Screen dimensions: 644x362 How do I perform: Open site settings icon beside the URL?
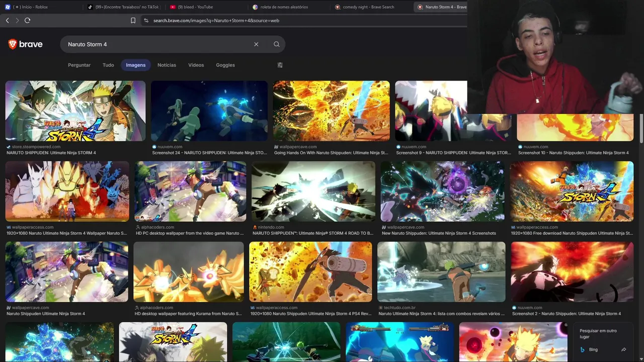pos(146,21)
